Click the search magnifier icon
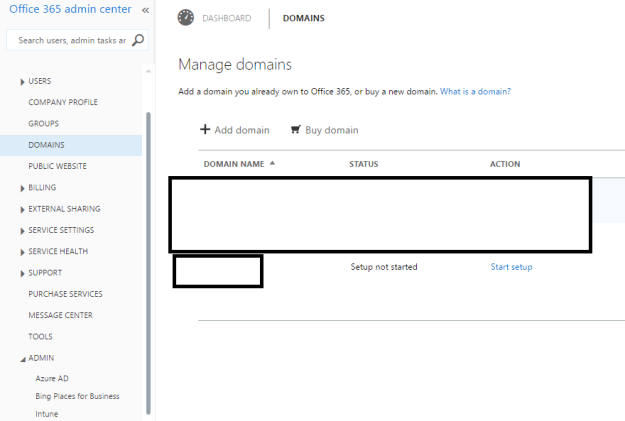Viewport: 625px width, 421px height. click(138, 40)
